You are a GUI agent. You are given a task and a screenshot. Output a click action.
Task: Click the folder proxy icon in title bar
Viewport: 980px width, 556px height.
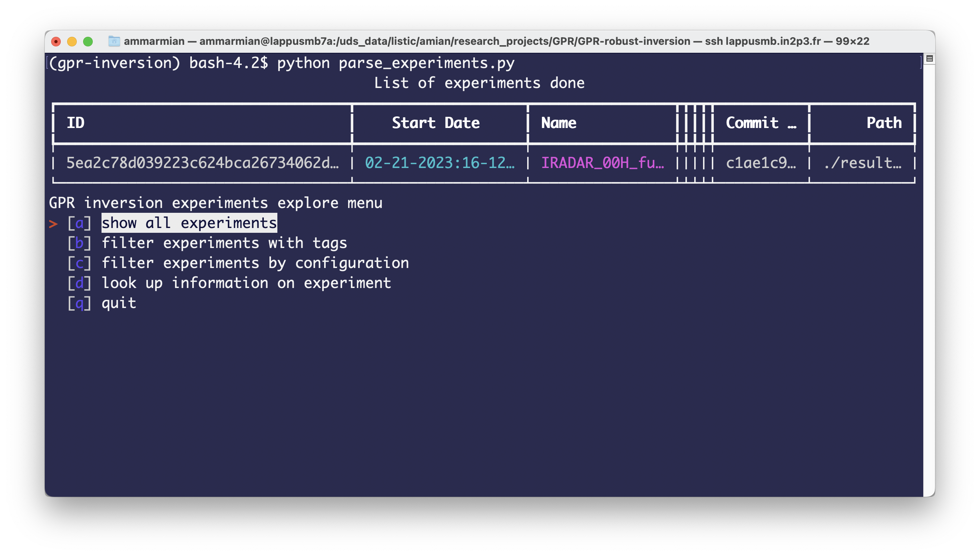(114, 41)
